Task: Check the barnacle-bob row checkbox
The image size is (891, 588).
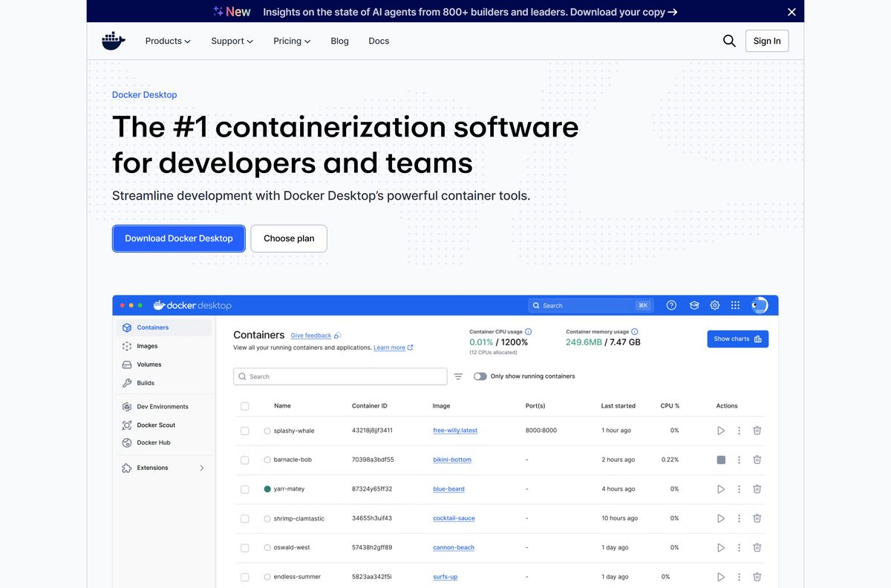Action: tap(245, 460)
